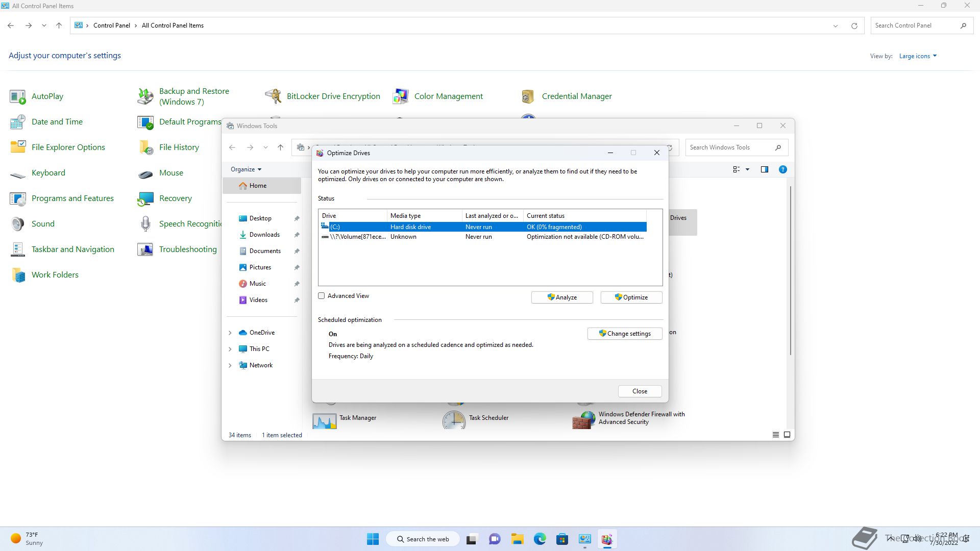Open Date and Time settings
Viewport: 980px width, 551px height.
pos(46,121)
